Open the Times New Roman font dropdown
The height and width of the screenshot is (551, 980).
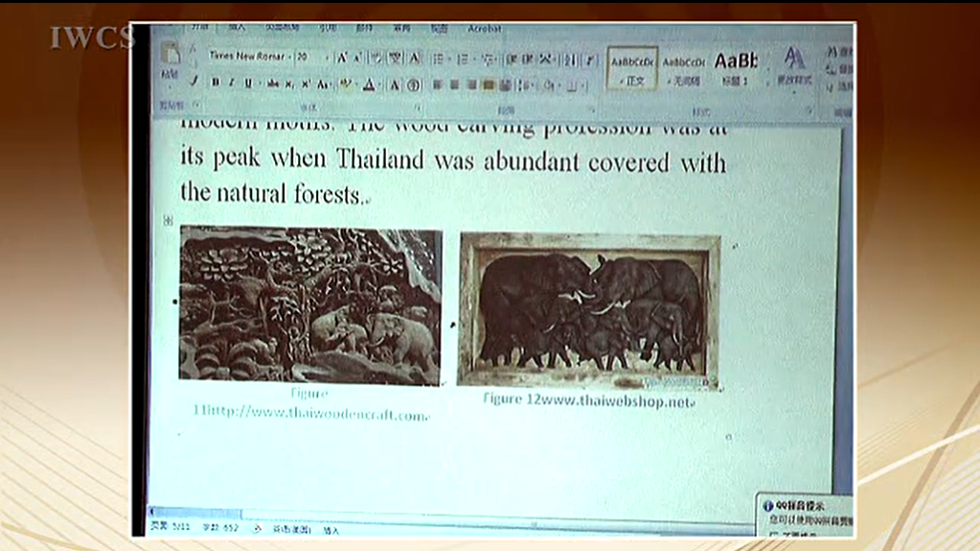click(x=247, y=57)
